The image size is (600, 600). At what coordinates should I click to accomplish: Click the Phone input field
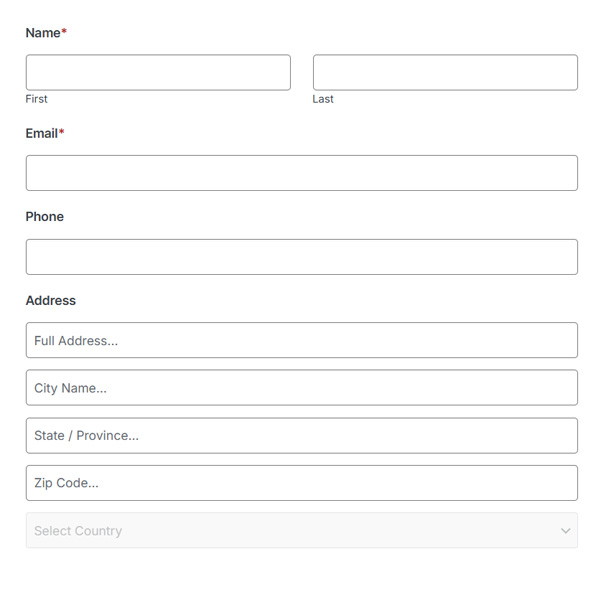(x=301, y=257)
